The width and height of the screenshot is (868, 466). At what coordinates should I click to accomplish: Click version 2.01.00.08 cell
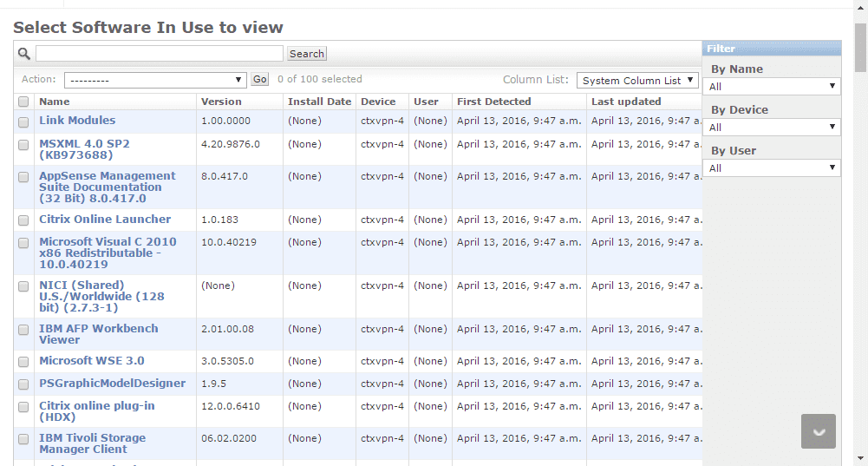pos(227,329)
